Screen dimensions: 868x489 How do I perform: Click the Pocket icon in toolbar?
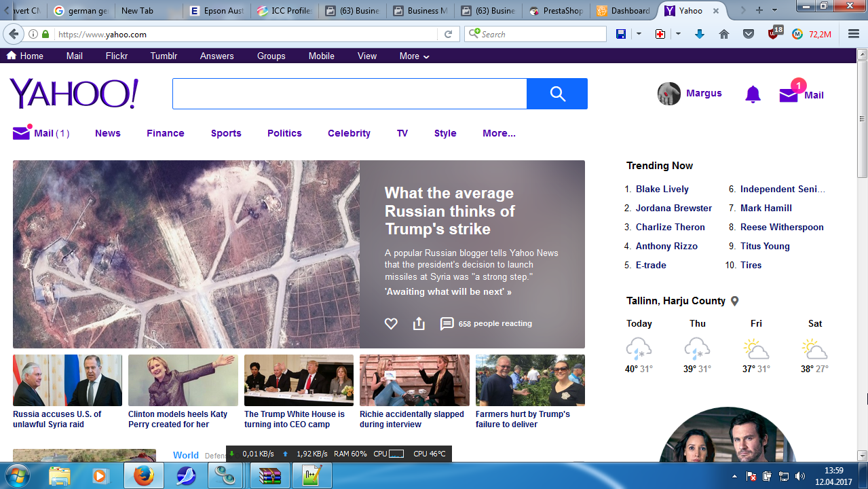749,34
